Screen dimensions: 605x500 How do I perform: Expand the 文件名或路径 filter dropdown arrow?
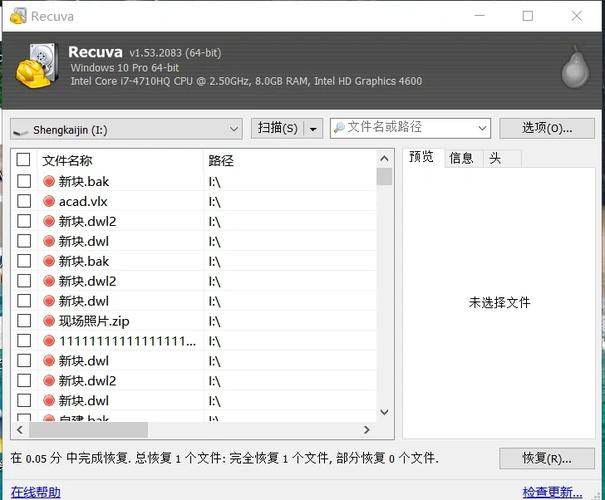click(482, 128)
